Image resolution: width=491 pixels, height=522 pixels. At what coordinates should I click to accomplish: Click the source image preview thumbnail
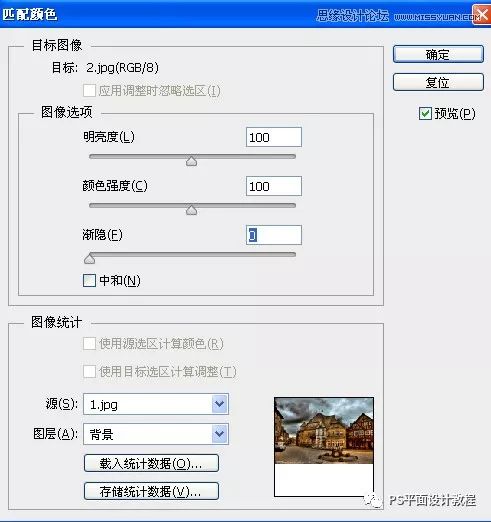324,447
